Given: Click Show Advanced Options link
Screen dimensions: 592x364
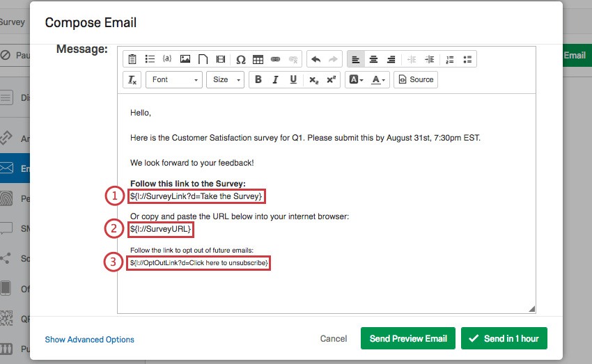Looking at the screenshot, I should (89, 340).
